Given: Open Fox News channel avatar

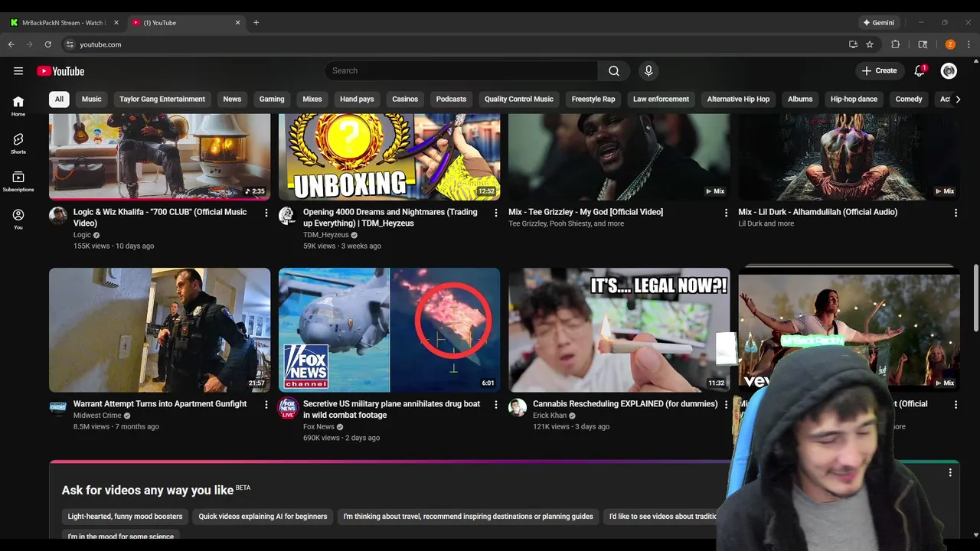Looking at the screenshot, I should 287,407.
